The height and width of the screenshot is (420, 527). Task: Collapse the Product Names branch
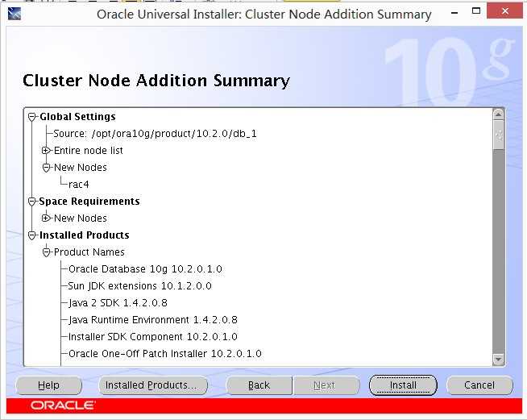[x=47, y=252]
